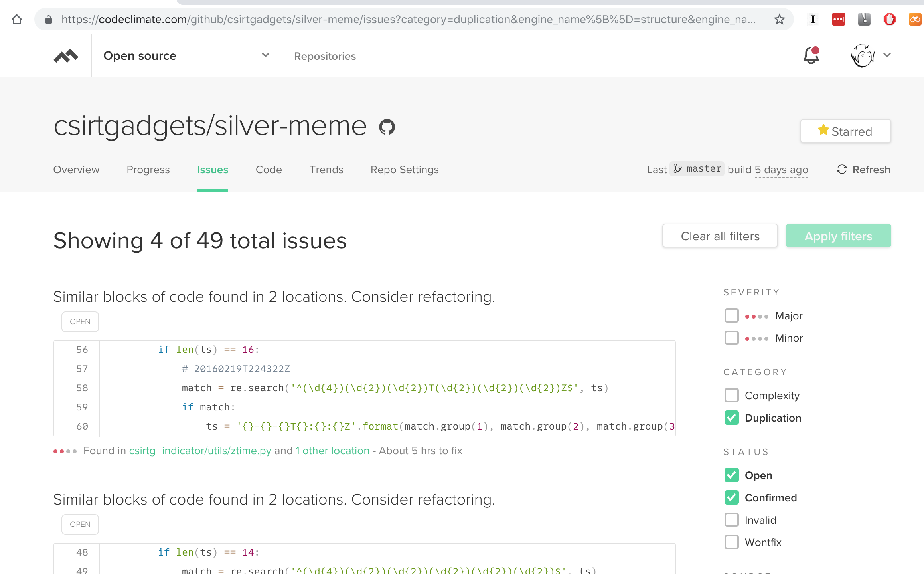This screenshot has width=924, height=574.
Task: Click the browser home icon
Action: point(17,19)
